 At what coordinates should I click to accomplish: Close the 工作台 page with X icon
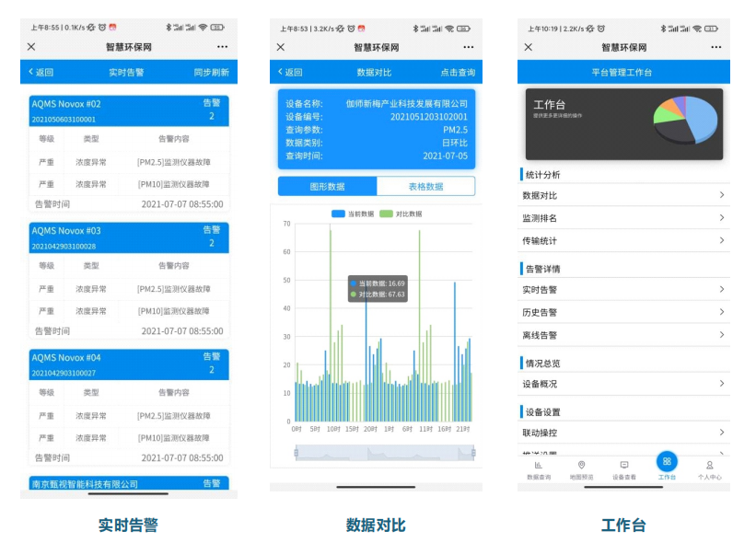click(x=529, y=47)
